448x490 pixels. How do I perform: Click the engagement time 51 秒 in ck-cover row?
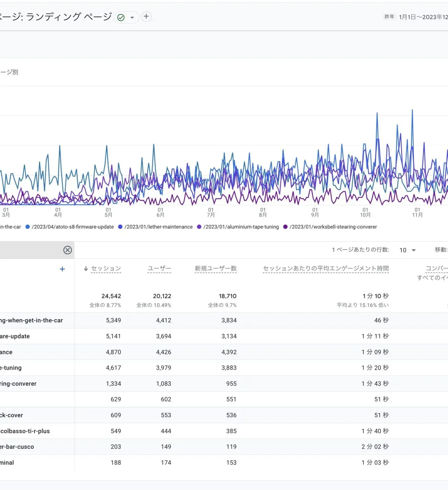(381, 415)
